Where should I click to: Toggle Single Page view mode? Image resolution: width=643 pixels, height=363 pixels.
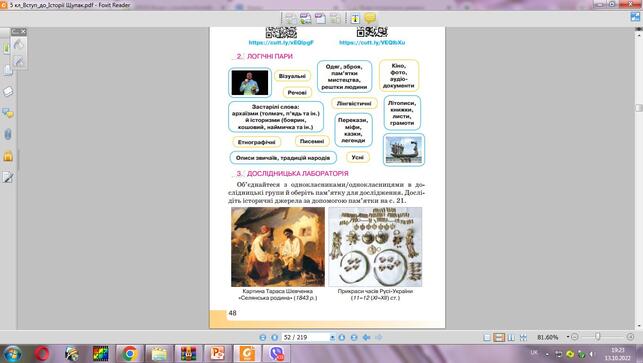coord(487,337)
